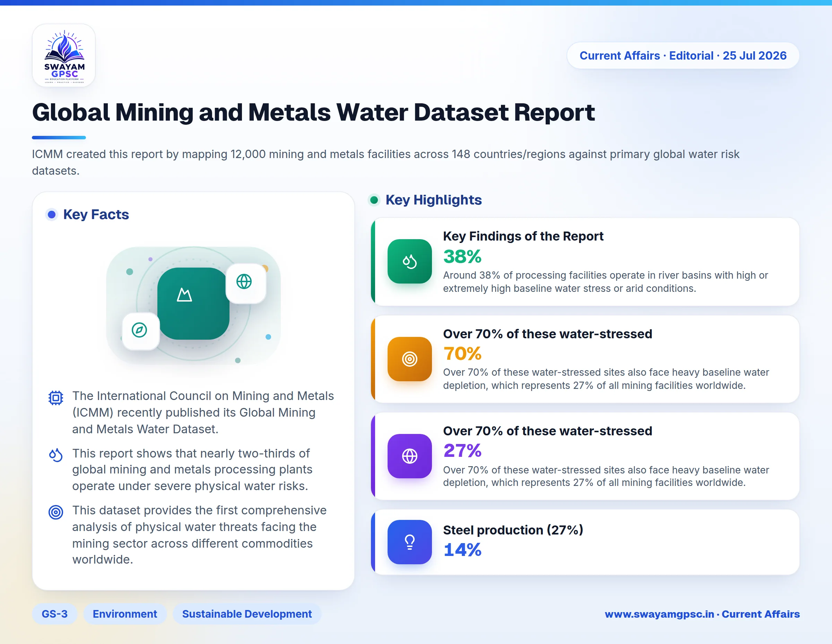Click the chip icon beside ICMM bullet

coord(56,398)
